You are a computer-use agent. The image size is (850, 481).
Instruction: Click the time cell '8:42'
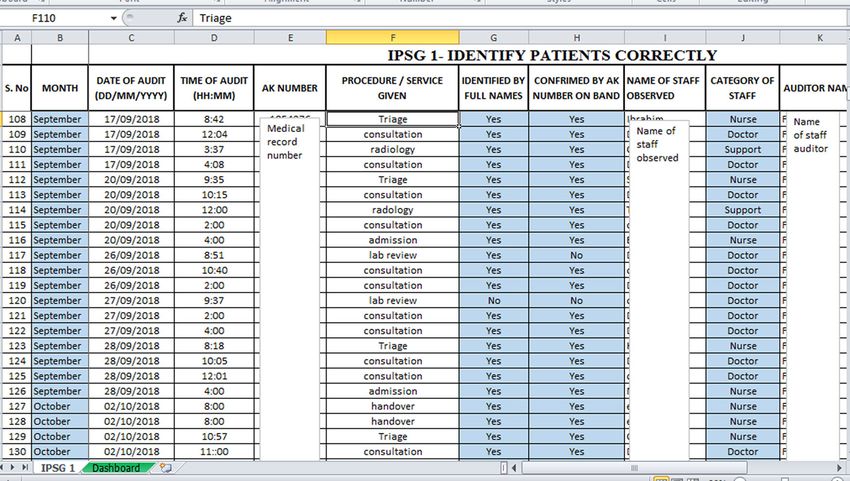pyautogui.click(x=214, y=119)
